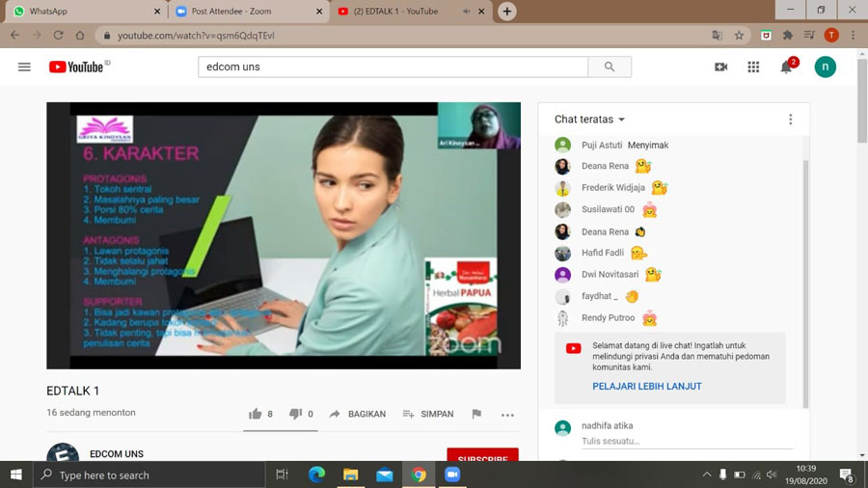This screenshot has height=488, width=868.
Task: Go to YouTube home via logo
Action: point(76,67)
